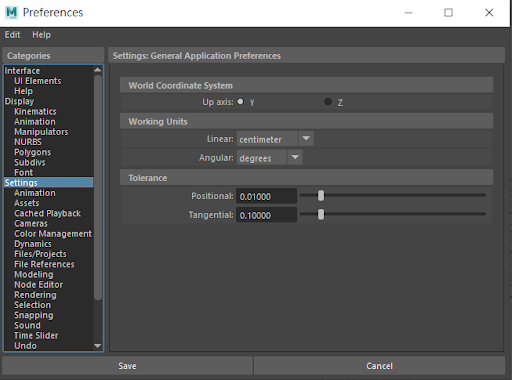Select Node Editor category
This screenshot has height=380, width=512.
point(38,285)
